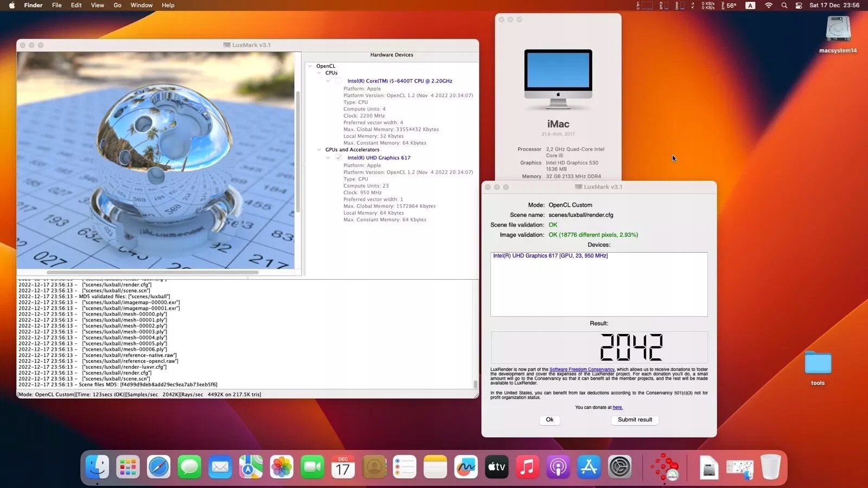Open System Settings from the Dock
The height and width of the screenshot is (488, 868).
[x=620, y=467]
